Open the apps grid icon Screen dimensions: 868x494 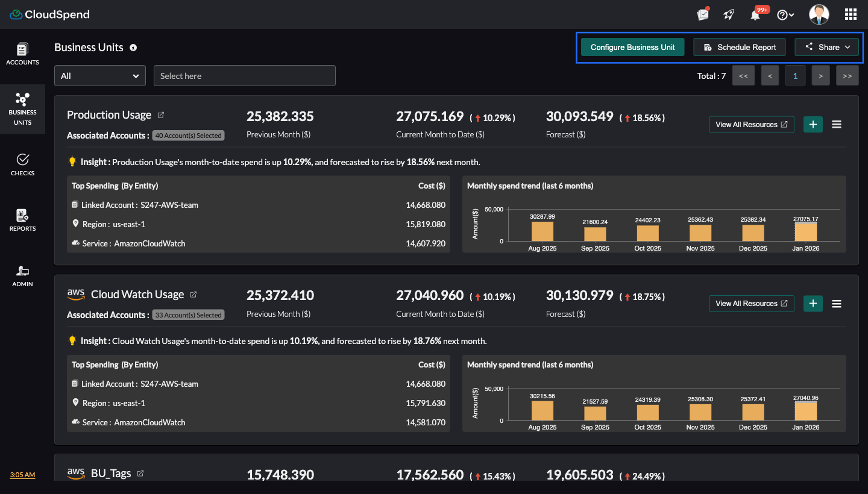[x=851, y=14]
